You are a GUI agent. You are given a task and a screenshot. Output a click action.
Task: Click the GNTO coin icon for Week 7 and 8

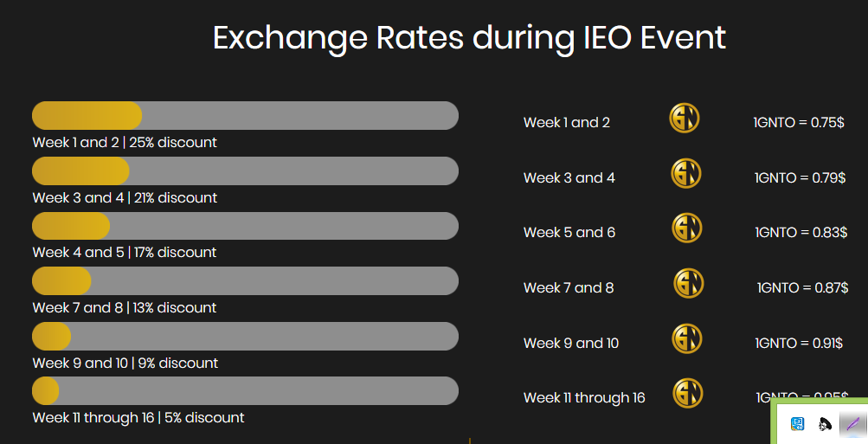tap(688, 284)
